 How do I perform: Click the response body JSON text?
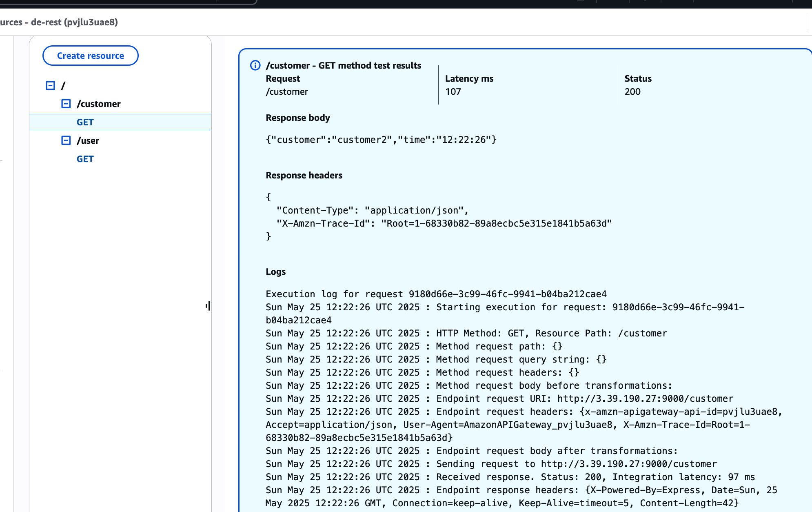click(381, 140)
